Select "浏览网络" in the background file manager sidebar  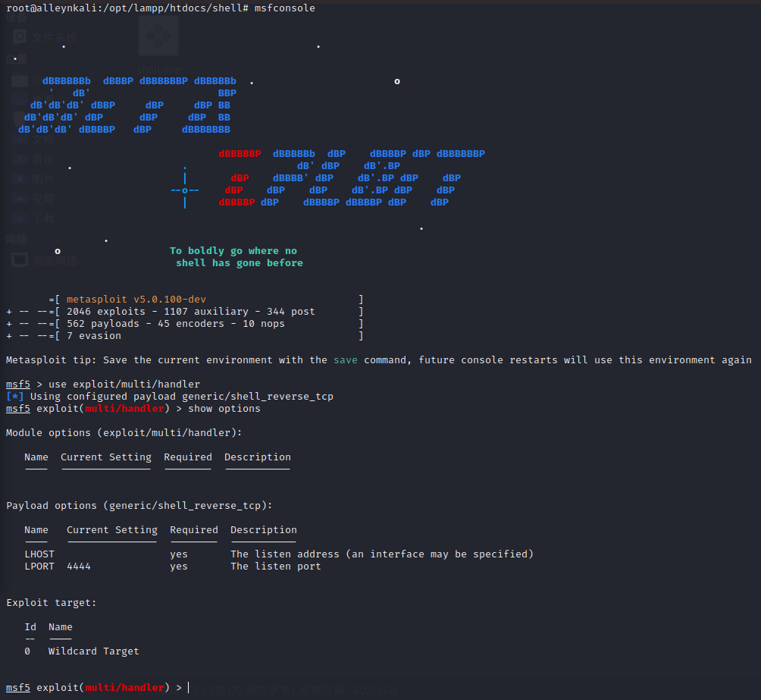(x=55, y=261)
